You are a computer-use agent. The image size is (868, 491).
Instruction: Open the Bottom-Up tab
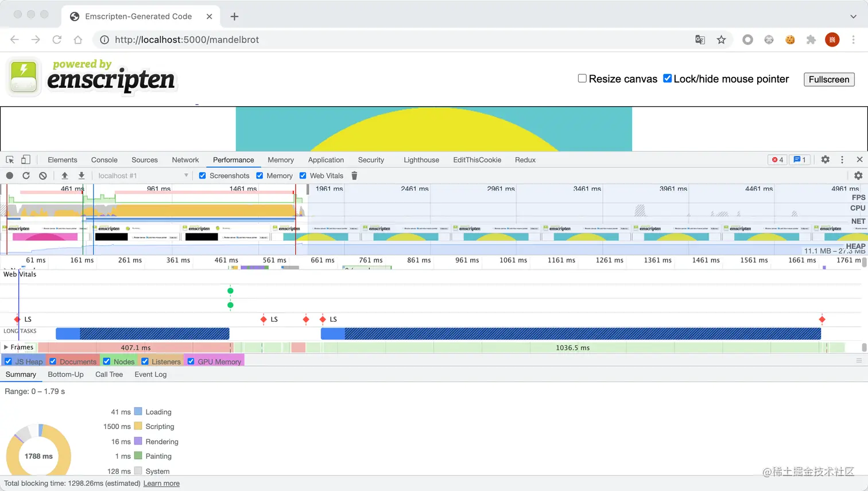(65, 375)
